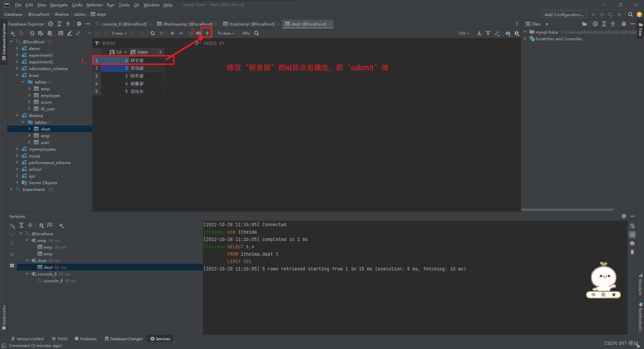644x349 pixels.
Task: Click the Disconnect icon in Database Explorer toolbar
Action: pos(50,33)
